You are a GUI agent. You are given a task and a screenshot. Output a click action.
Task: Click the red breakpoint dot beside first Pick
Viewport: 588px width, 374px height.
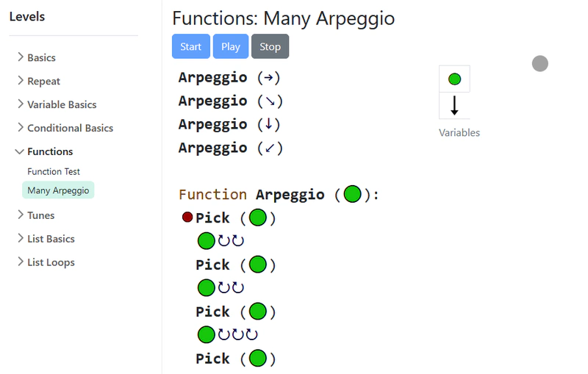pyautogui.click(x=187, y=217)
